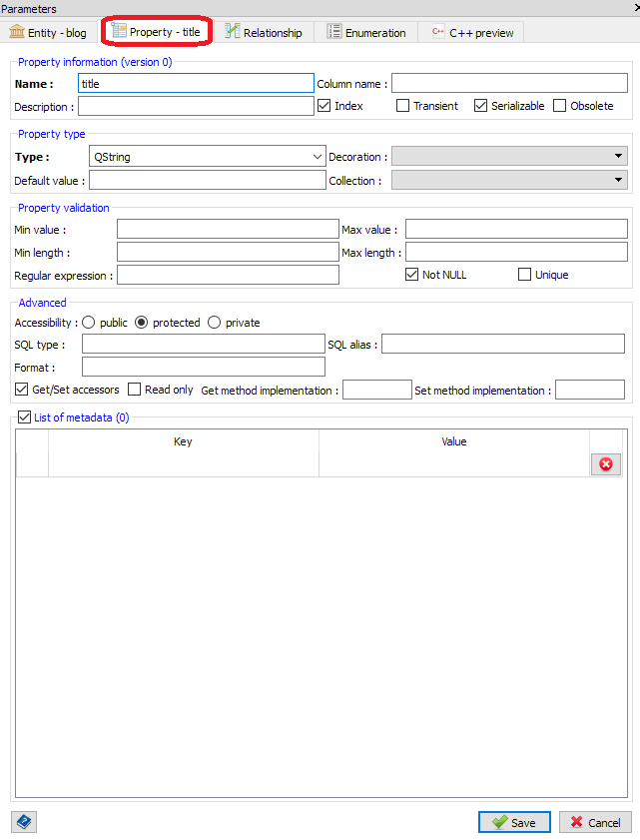Open the Enumeration tab
The width and height of the screenshot is (640, 840).
pyautogui.click(x=366, y=33)
